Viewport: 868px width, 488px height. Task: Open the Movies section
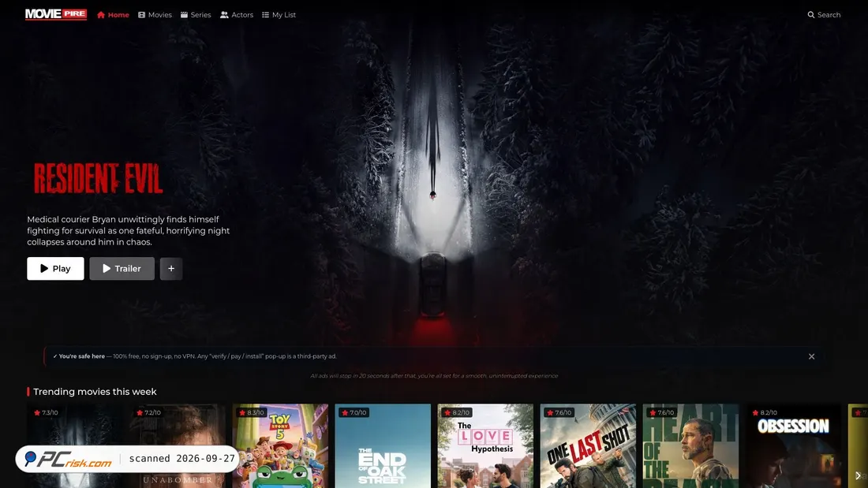pyautogui.click(x=155, y=15)
